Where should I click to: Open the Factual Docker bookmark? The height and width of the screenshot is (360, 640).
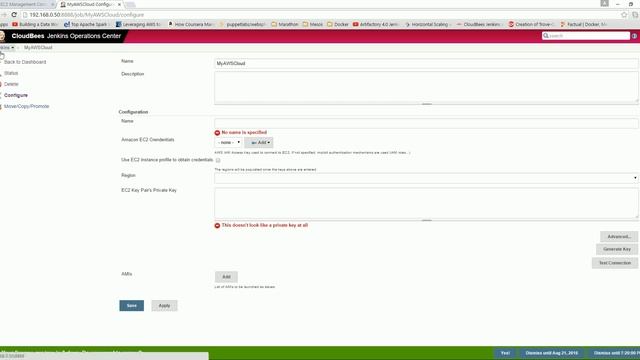584,24
